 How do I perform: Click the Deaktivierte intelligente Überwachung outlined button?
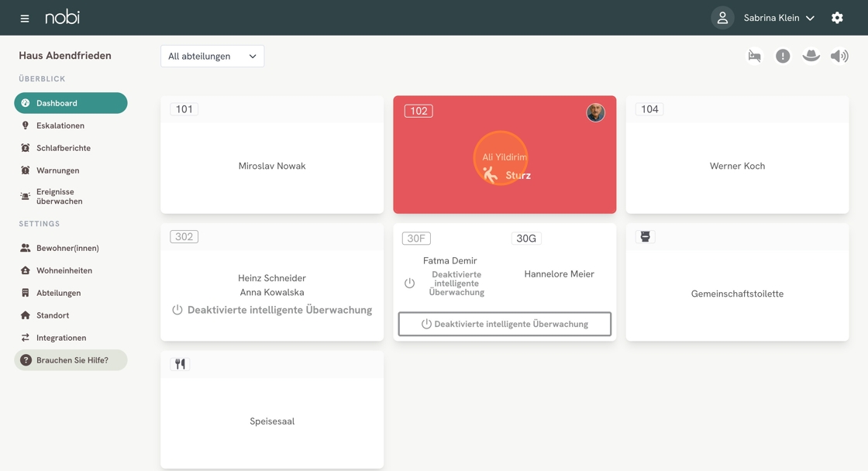pos(505,324)
